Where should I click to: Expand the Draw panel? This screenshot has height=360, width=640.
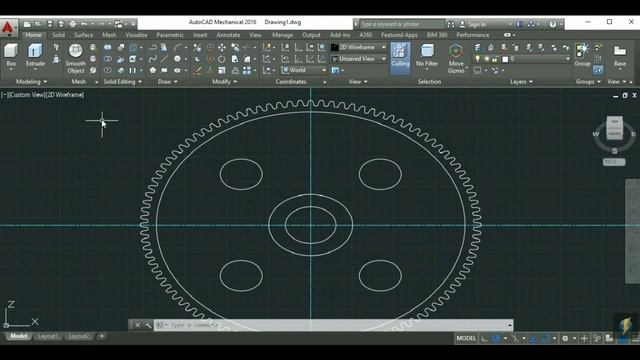tap(167, 82)
